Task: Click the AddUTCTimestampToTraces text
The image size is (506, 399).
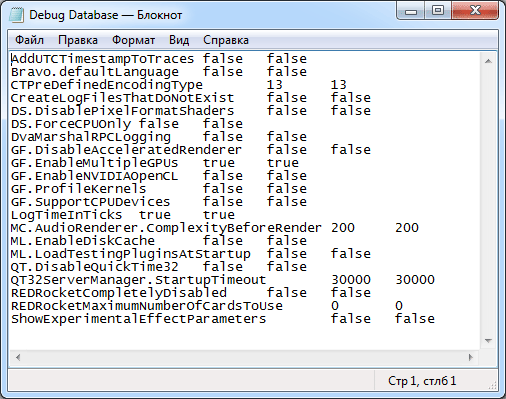Action: click(x=102, y=59)
